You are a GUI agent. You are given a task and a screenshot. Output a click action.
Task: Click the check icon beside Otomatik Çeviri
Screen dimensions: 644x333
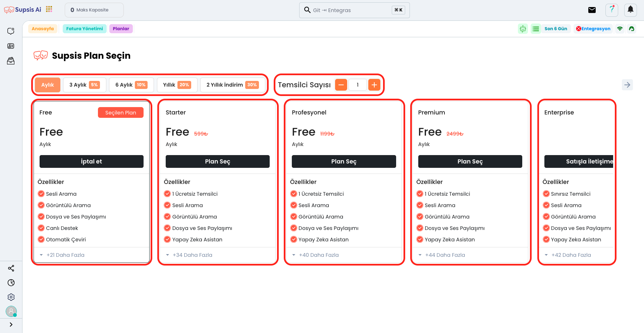[41, 239]
